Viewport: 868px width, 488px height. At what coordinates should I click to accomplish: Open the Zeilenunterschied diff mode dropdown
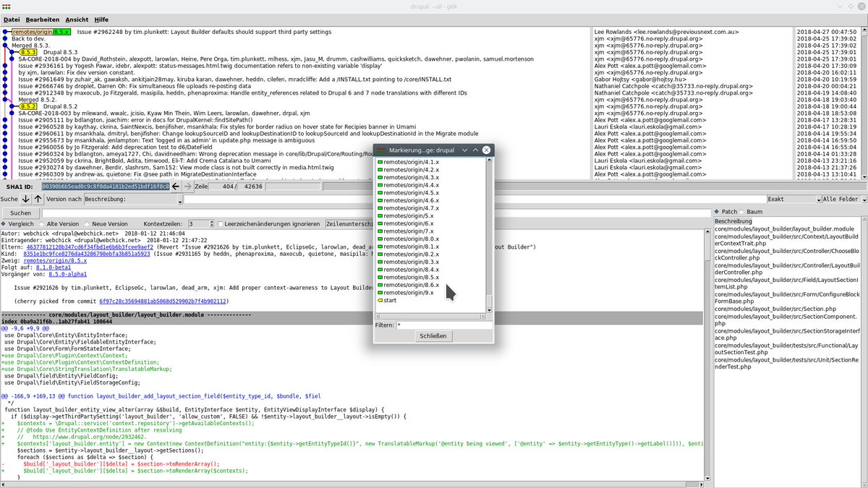pos(349,224)
